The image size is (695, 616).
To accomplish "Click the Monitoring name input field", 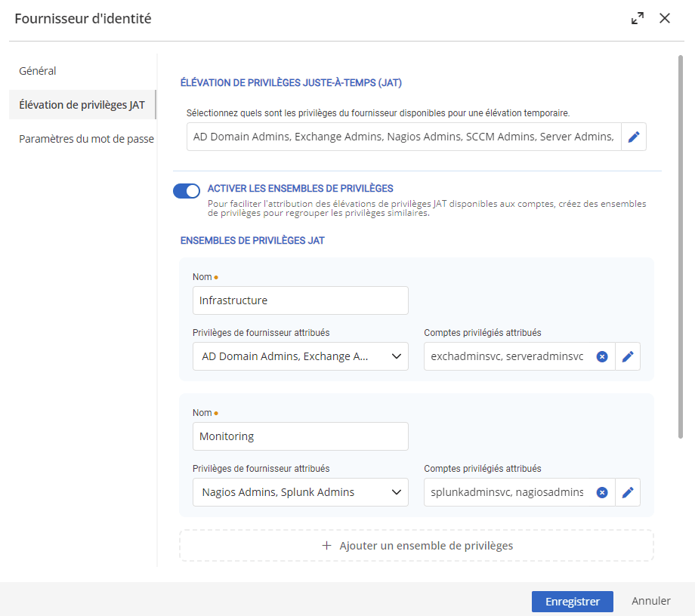I will [x=300, y=436].
